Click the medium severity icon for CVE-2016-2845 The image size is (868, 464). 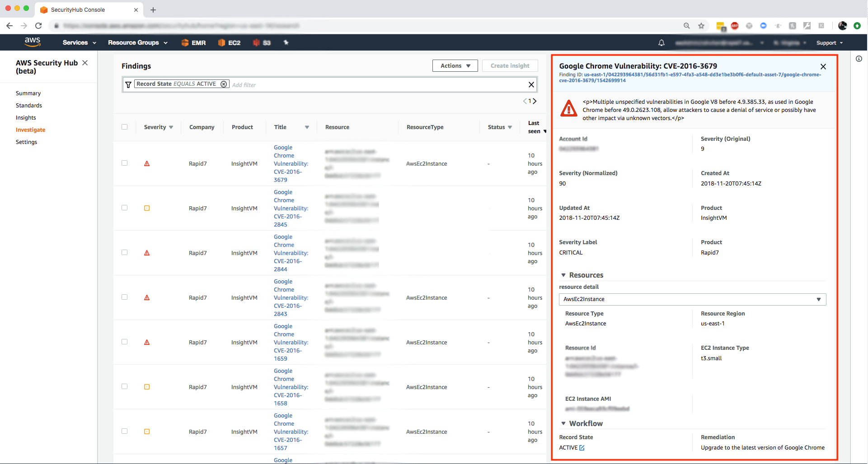tap(147, 208)
